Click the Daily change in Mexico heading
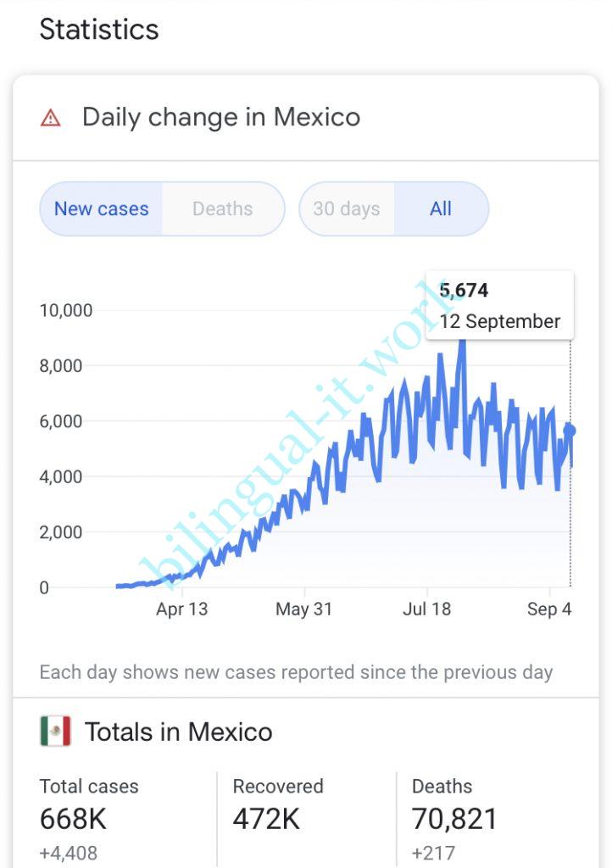Image resolution: width=612 pixels, height=868 pixels. [220, 117]
